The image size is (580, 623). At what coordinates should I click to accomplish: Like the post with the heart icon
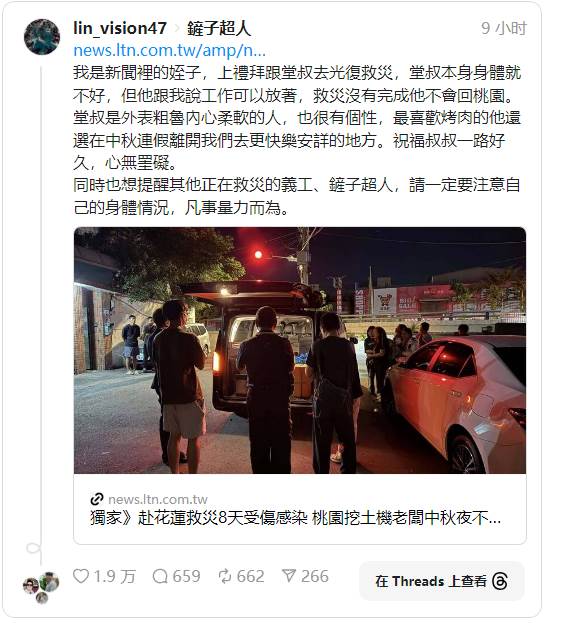click(81, 576)
